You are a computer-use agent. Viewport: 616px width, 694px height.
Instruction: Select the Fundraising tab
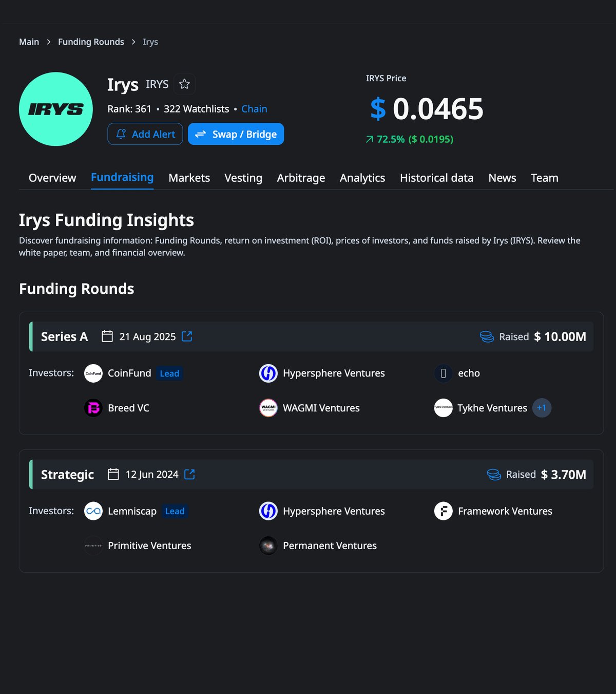coord(122,177)
